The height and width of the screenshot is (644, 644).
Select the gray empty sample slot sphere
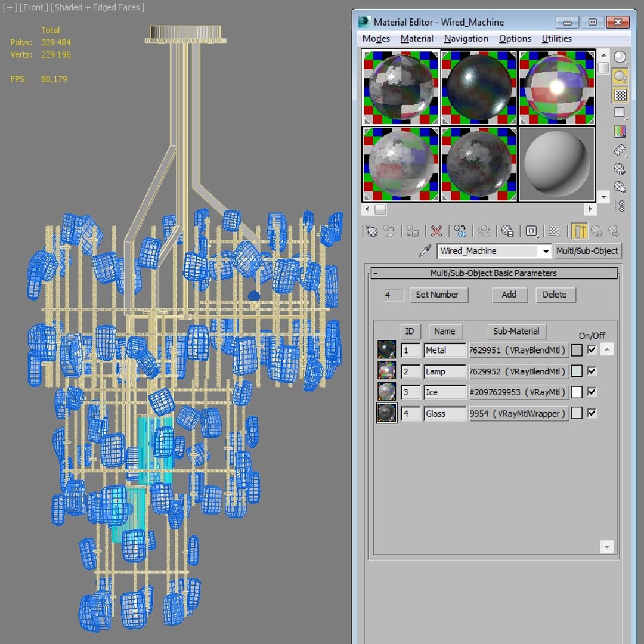(556, 164)
